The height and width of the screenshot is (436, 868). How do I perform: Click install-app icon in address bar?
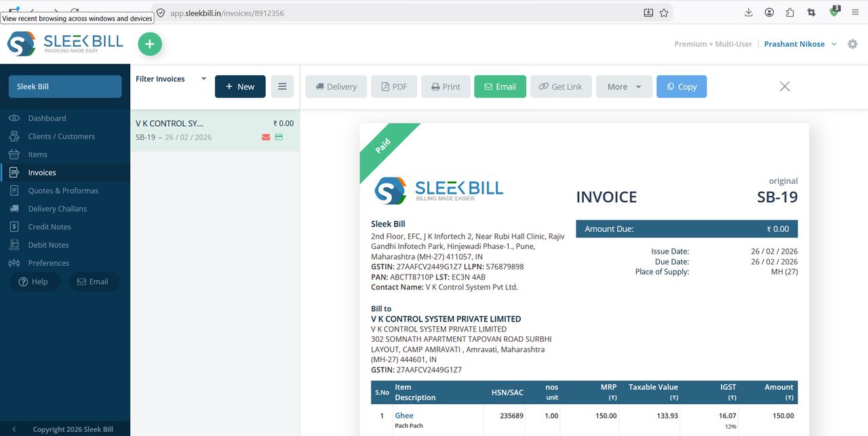click(648, 12)
